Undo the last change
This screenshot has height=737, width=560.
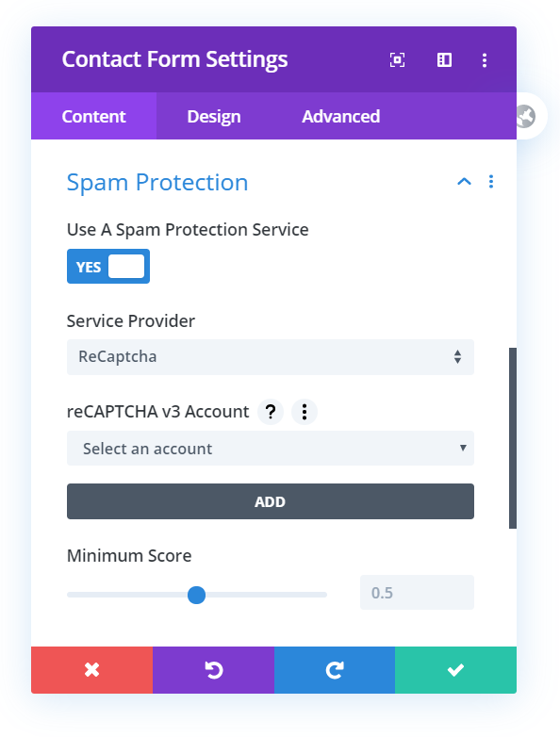point(213,670)
